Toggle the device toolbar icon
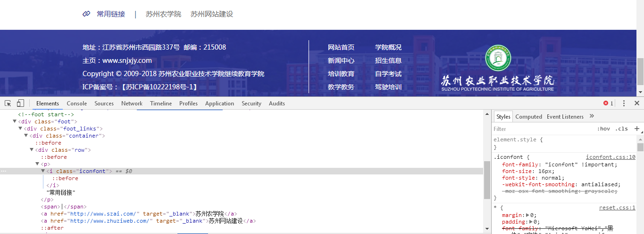Viewport: 644px width, 234px height. point(20,103)
